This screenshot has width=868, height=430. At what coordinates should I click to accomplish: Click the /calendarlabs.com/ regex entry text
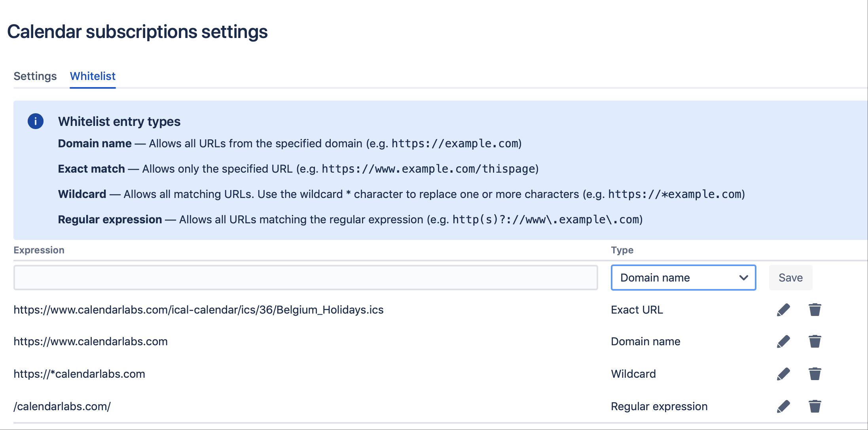tap(62, 407)
